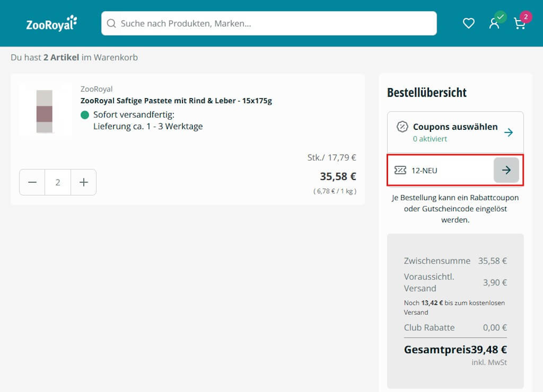Click 'Lieferung ca. 1 - 3 Werktage' text
Viewport: 543px width, 392px height.
(x=148, y=126)
